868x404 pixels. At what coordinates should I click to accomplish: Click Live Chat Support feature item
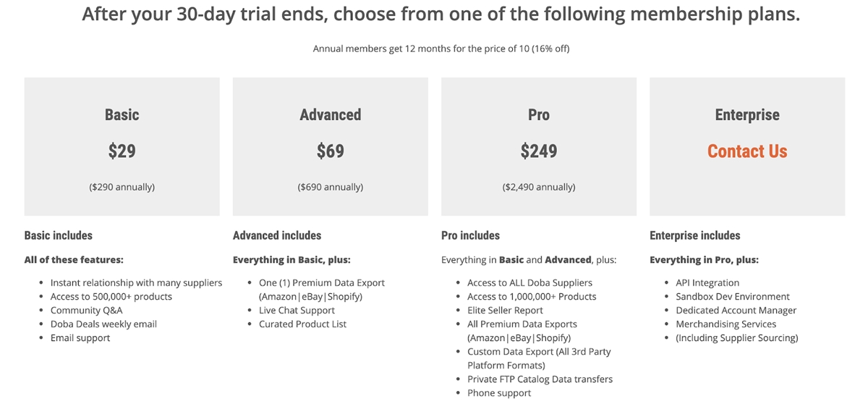[297, 310]
